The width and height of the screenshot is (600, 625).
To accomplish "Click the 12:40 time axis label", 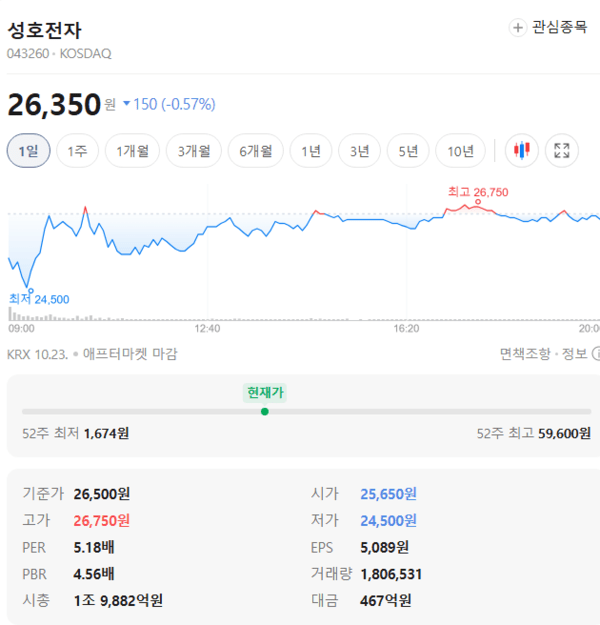I will [207, 329].
